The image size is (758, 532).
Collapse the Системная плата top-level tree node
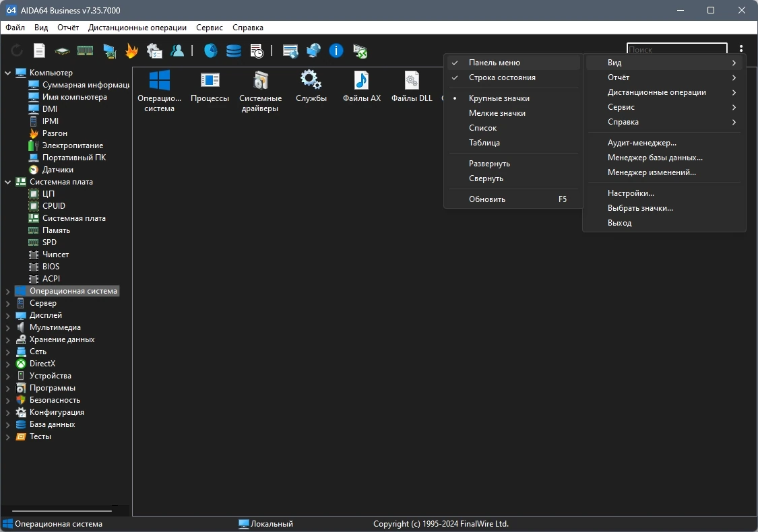click(x=7, y=182)
